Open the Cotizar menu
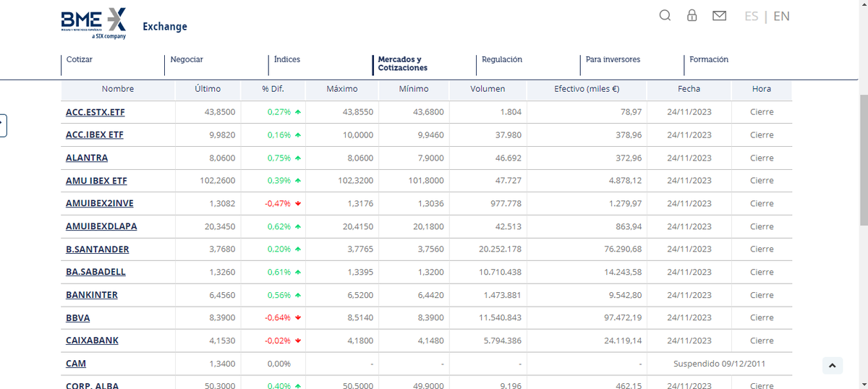The image size is (868, 389). [x=80, y=59]
